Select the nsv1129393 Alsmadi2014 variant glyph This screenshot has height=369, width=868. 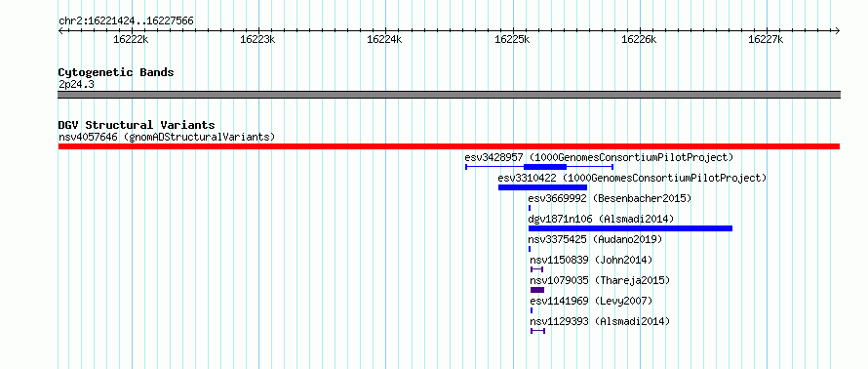[x=537, y=331]
